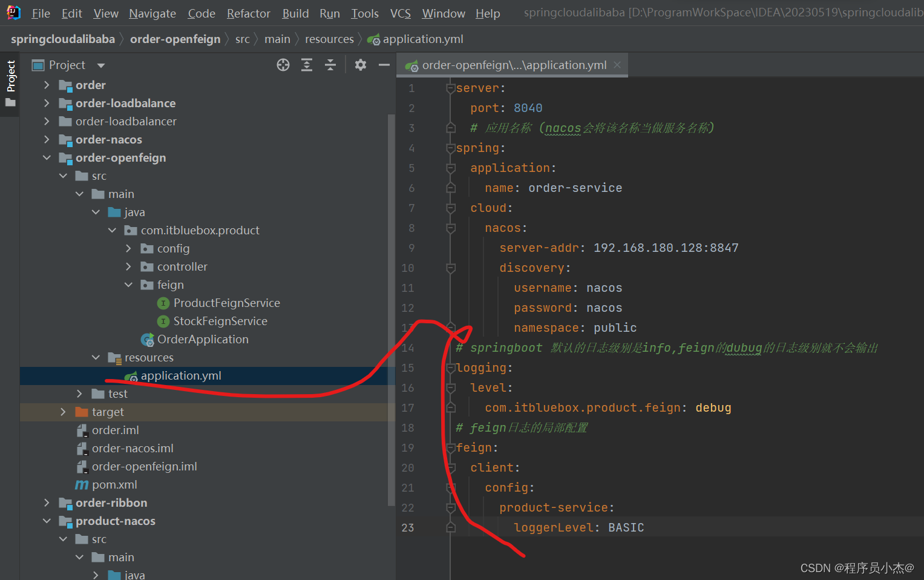Open the Project panel gear settings
Screen dimensions: 924x580
pyautogui.click(x=361, y=65)
